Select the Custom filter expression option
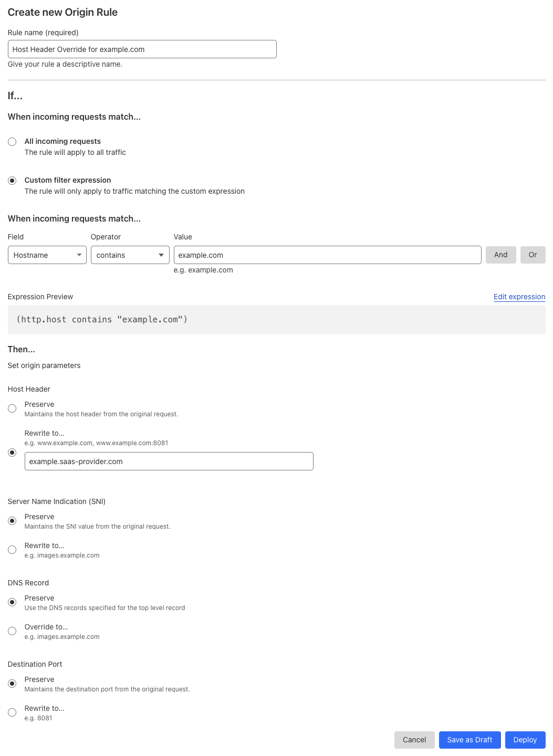 [12, 180]
